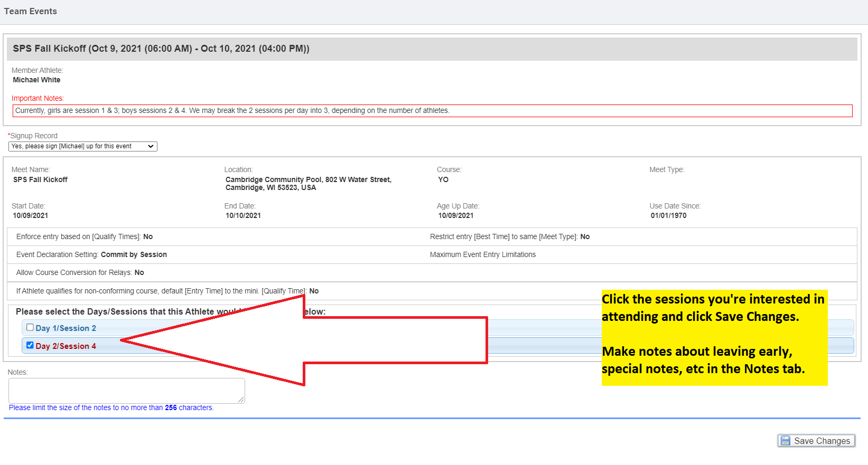Click the Day 1/Session 2 label text
868x465 pixels.
pyautogui.click(x=66, y=328)
